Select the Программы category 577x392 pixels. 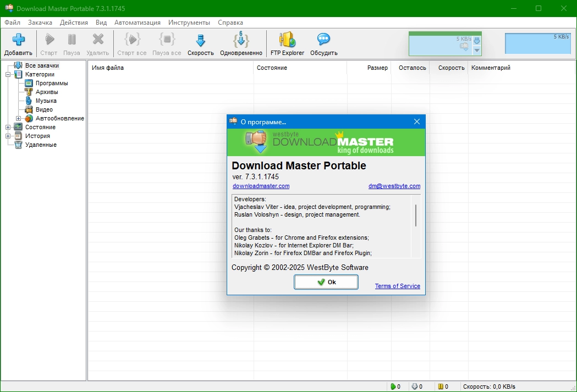(52, 83)
